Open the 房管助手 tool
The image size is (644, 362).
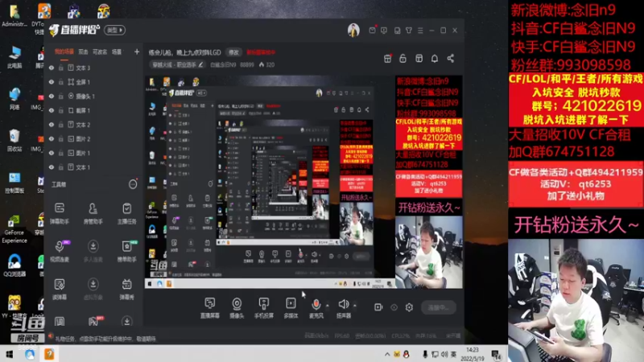(93, 212)
